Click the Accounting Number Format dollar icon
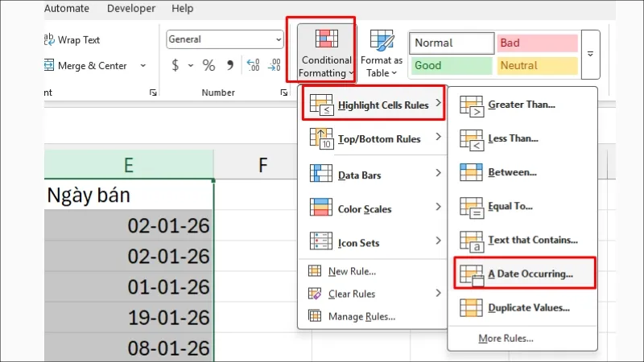This screenshot has height=362, width=644. point(175,65)
